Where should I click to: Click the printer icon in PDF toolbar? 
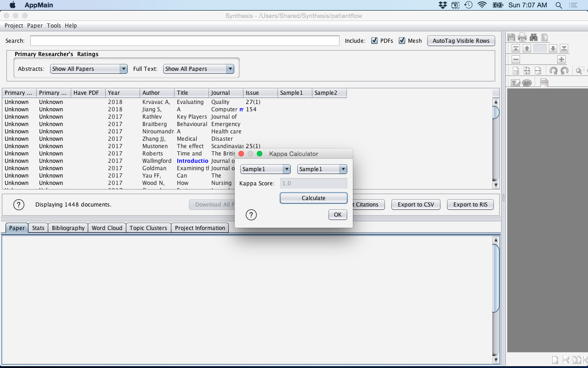coord(522,37)
